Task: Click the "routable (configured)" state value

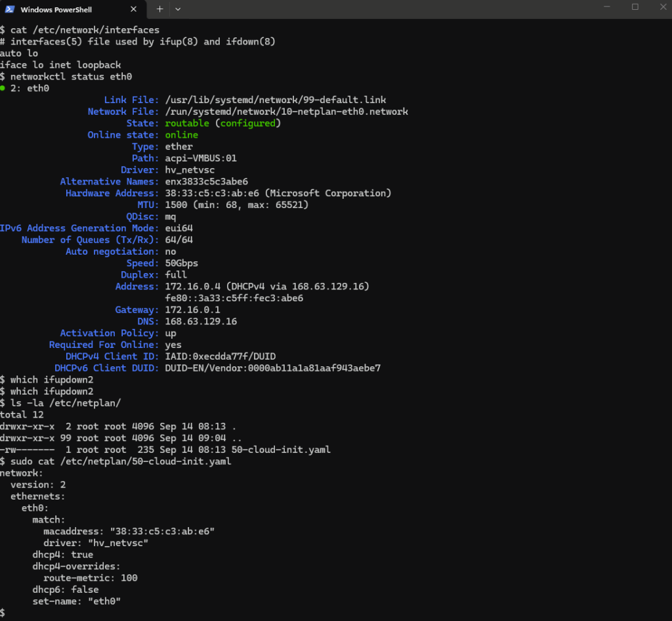Action: tap(223, 123)
